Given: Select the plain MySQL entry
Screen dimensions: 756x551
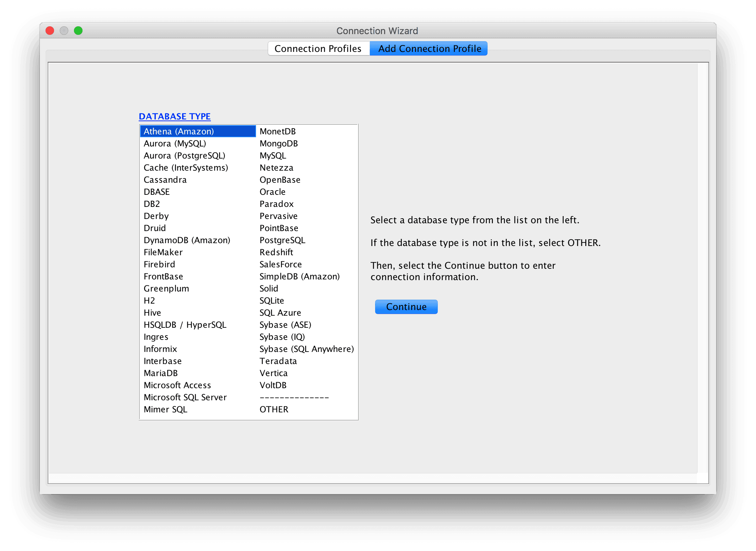Looking at the screenshot, I should pos(307,155).
